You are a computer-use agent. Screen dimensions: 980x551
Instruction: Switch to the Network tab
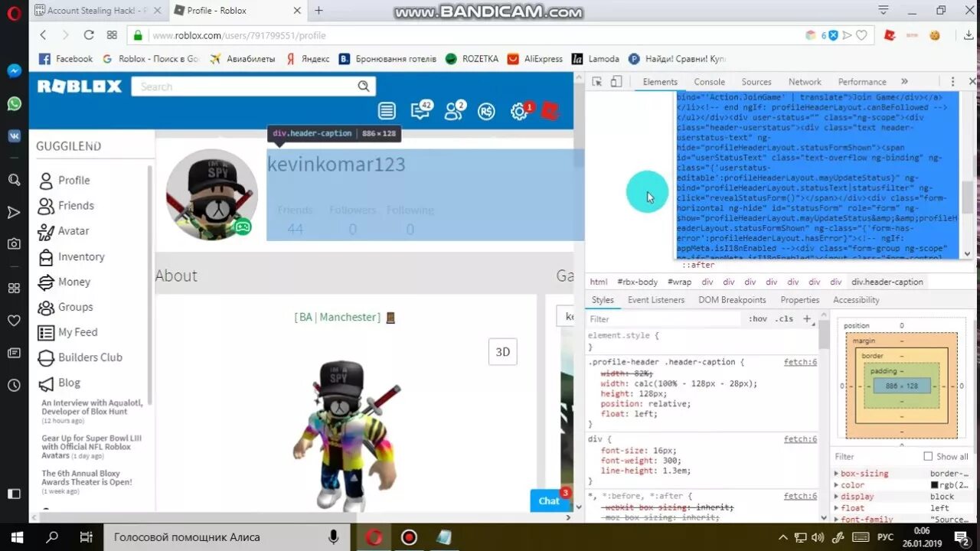[x=805, y=82]
